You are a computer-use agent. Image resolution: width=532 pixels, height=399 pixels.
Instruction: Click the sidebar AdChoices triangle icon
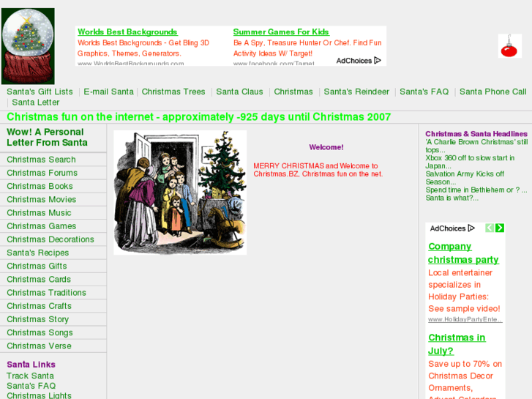pos(471,228)
